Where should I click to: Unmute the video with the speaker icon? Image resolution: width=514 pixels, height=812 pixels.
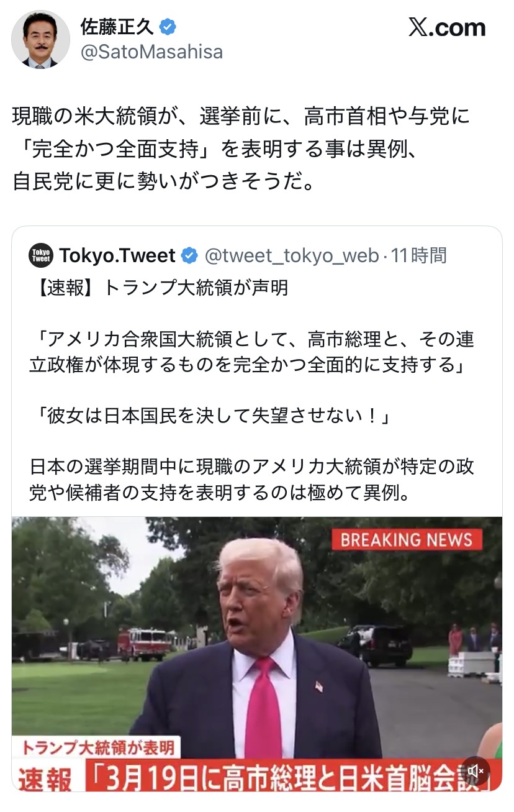click(476, 771)
